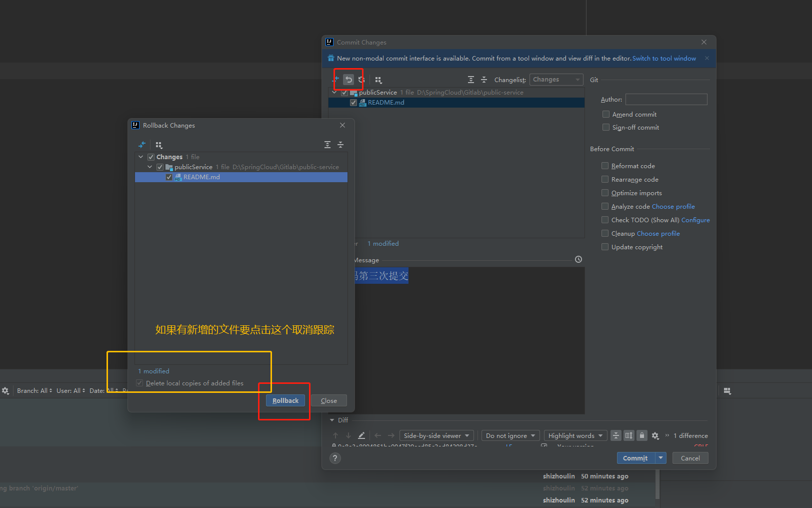The width and height of the screenshot is (812, 508).
Task: Click the Author input field
Action: (666, 99)
